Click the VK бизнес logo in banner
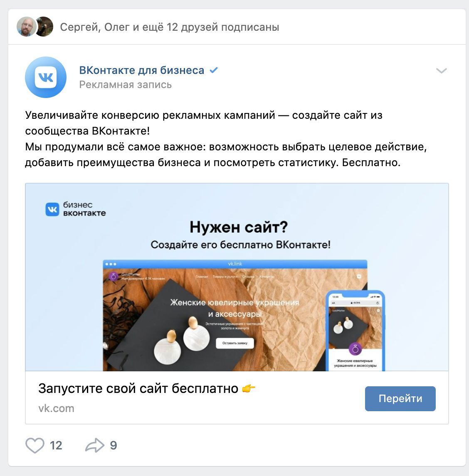 click(x=76, y=209)
